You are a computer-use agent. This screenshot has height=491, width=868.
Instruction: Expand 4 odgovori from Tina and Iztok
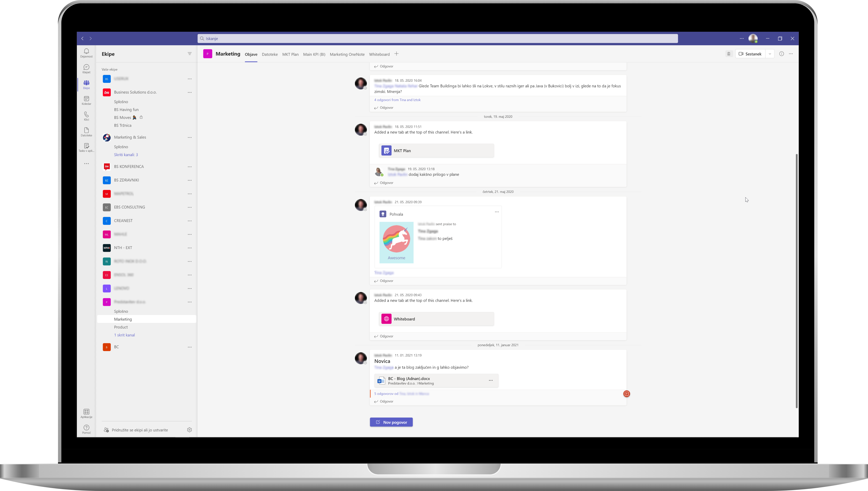397,100
